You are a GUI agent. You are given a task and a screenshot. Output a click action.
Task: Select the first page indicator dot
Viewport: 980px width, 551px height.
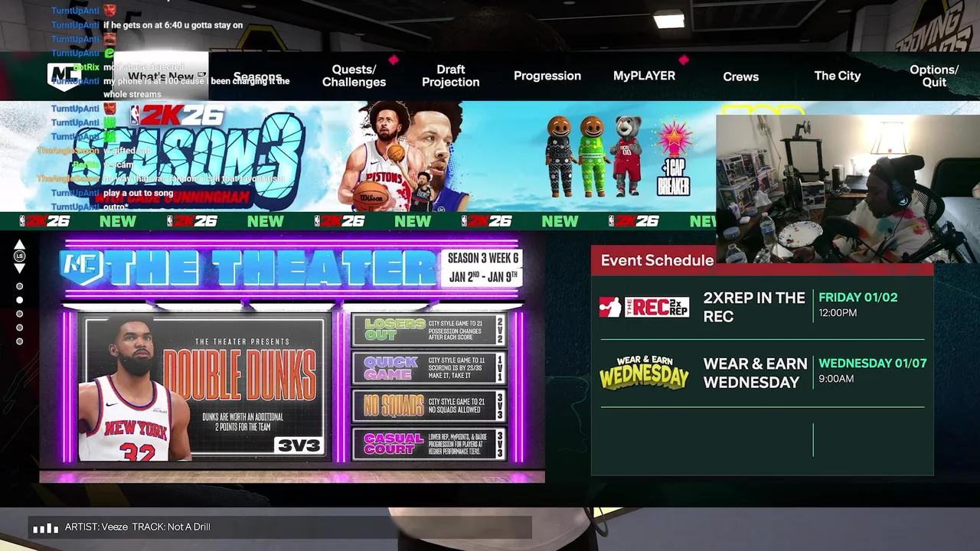point(20,286)
